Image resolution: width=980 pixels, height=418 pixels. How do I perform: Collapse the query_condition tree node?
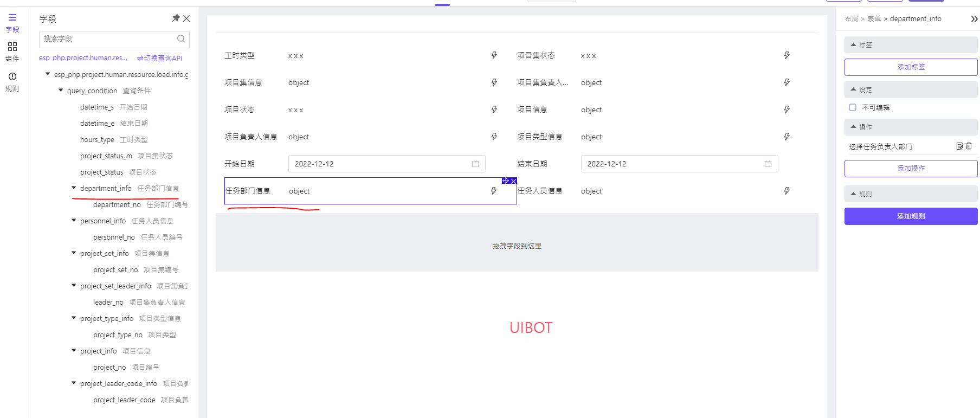pyautogui.click(x=61, y=90)
